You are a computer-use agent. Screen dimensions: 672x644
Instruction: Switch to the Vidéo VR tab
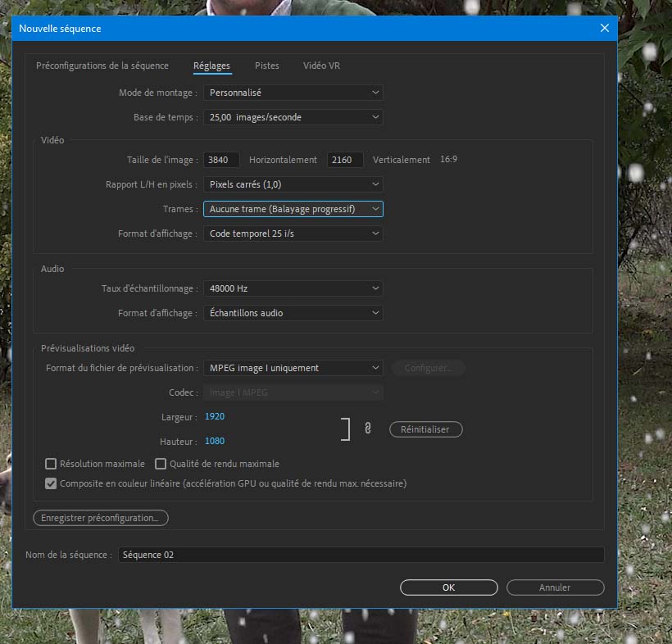coord(321,66)
